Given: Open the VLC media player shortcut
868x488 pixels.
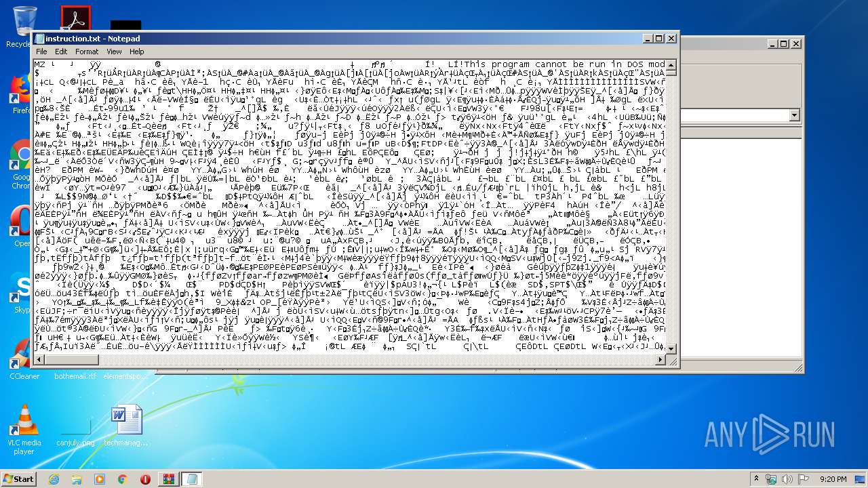Looking at the screenshot, I should pos(24,429).
